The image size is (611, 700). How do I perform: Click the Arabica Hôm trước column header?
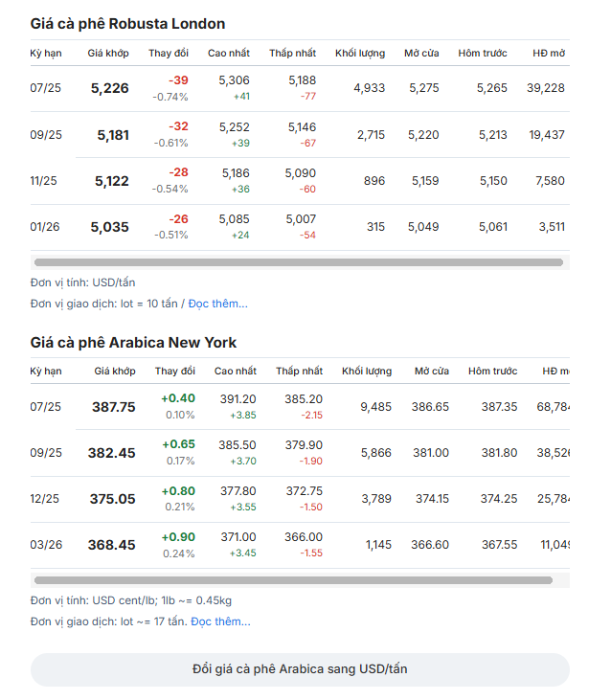(x=493, y=372)
